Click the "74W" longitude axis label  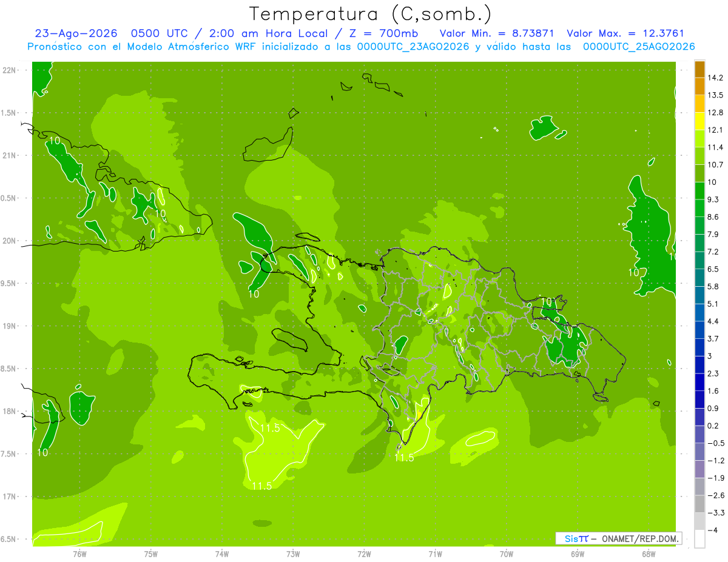222,554
